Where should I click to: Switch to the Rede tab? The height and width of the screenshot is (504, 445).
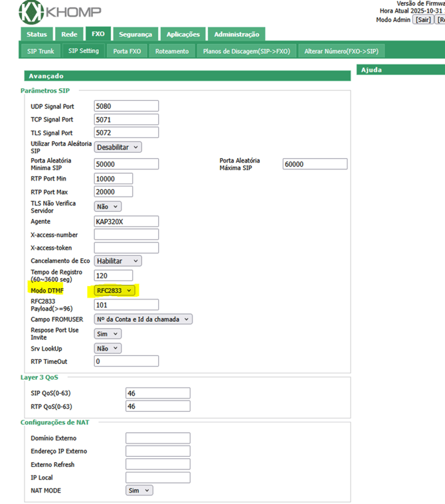click(x=69, y=35)
